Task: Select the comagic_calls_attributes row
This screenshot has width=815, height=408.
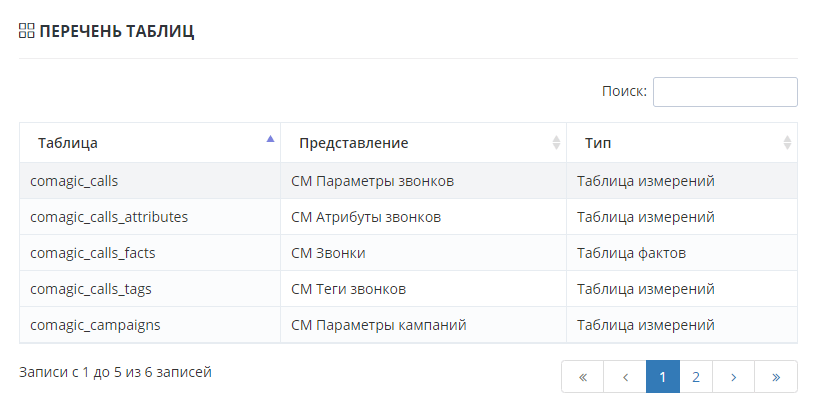Action: pos(109,217)
